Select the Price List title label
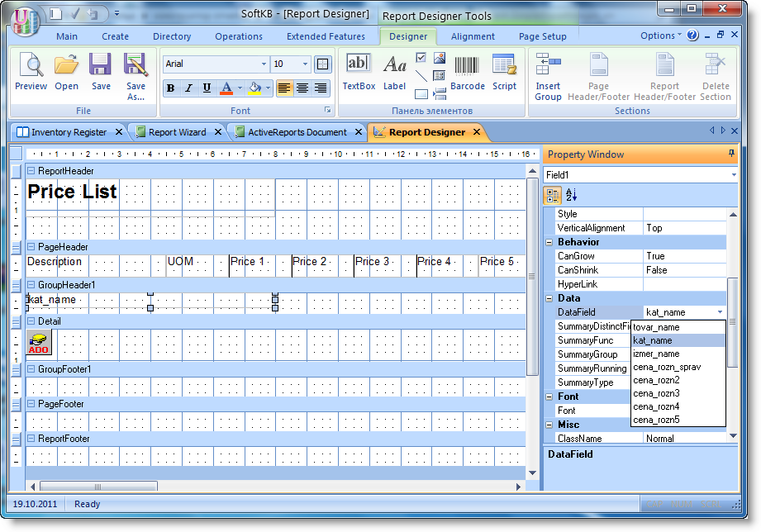The height and width of the screenshot is (532, 761). [x=73, y=192]
